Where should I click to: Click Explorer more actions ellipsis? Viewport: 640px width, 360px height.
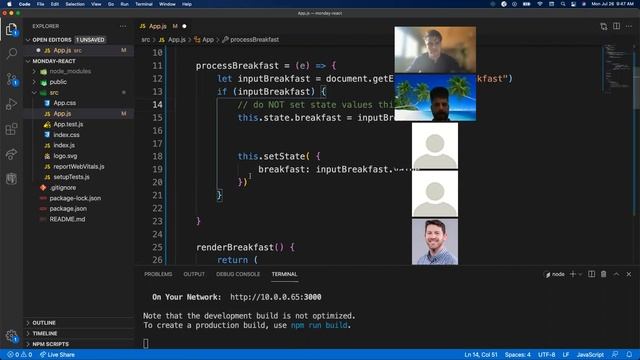(x=123, y=26)
